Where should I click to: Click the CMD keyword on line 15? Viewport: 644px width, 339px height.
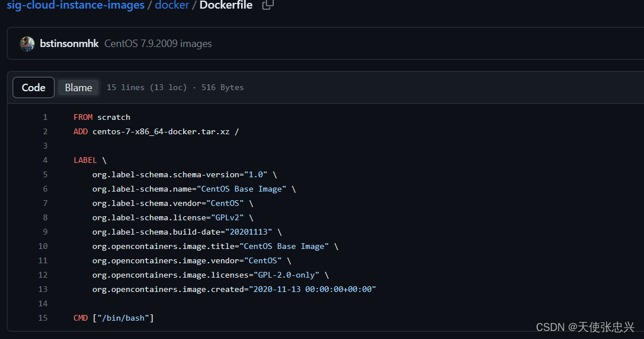coord(80,318)
